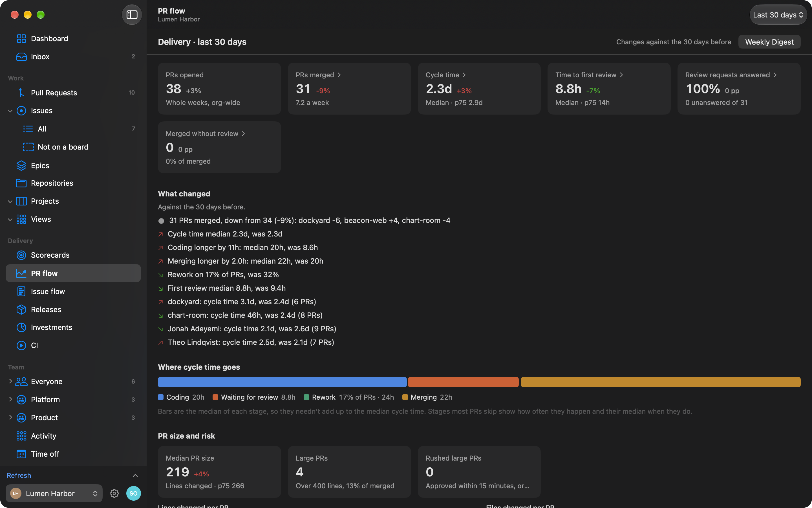Collapse the Issues tree section
This screenshot has width=812, height=508.
pos(10,111)
